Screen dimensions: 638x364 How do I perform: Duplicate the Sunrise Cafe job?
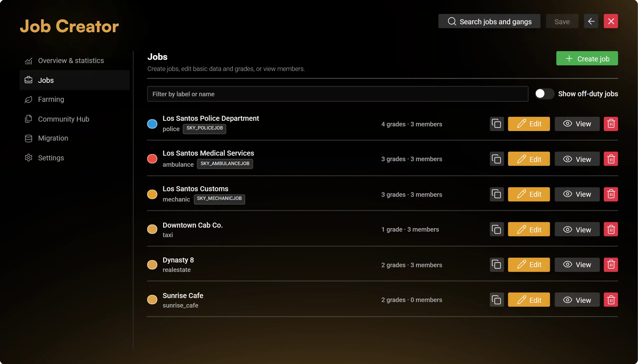coord(497,300)
